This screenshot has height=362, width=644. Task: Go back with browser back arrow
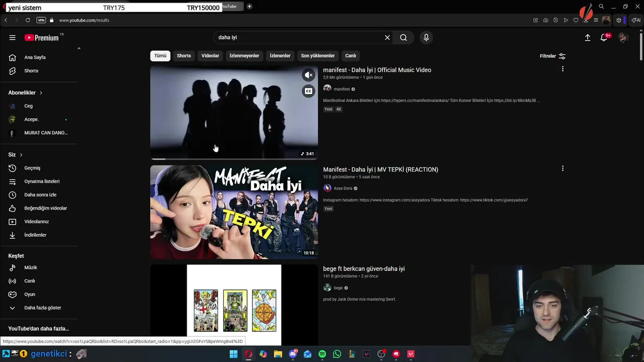tap(6, 20)
